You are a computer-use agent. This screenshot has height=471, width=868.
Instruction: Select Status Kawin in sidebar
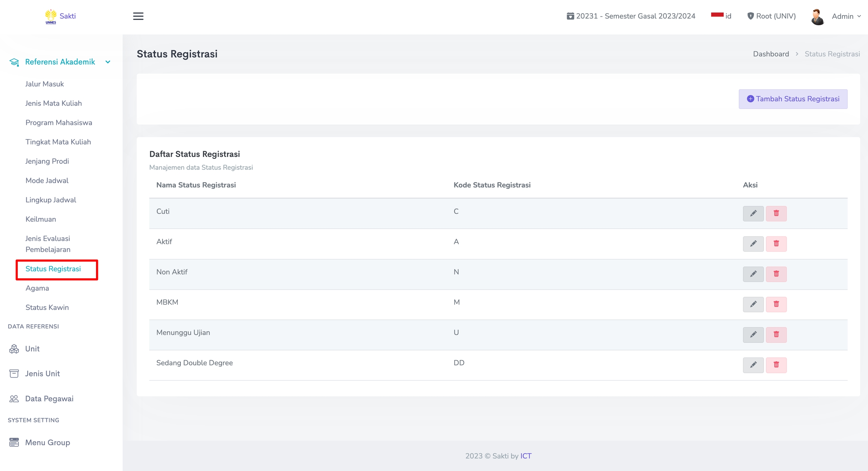tap(47, 307)
